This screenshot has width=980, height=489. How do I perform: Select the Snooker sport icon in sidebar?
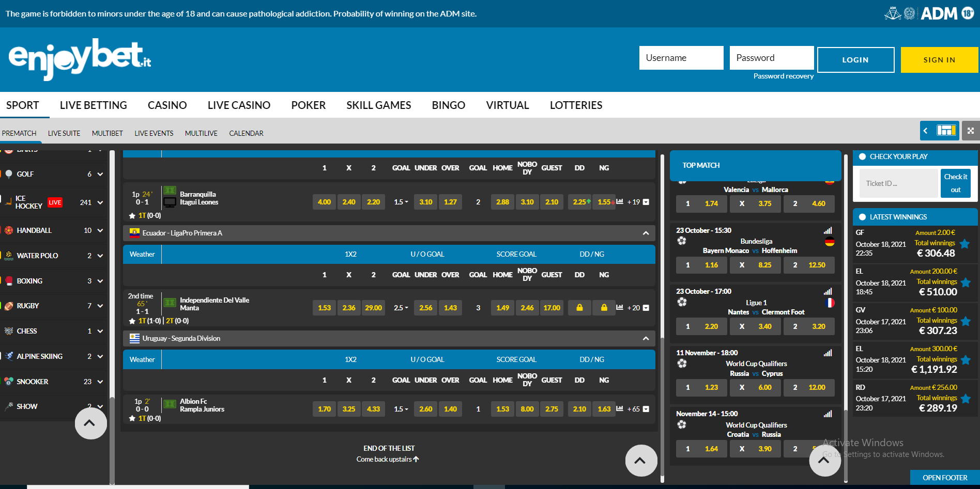point(8,382)
